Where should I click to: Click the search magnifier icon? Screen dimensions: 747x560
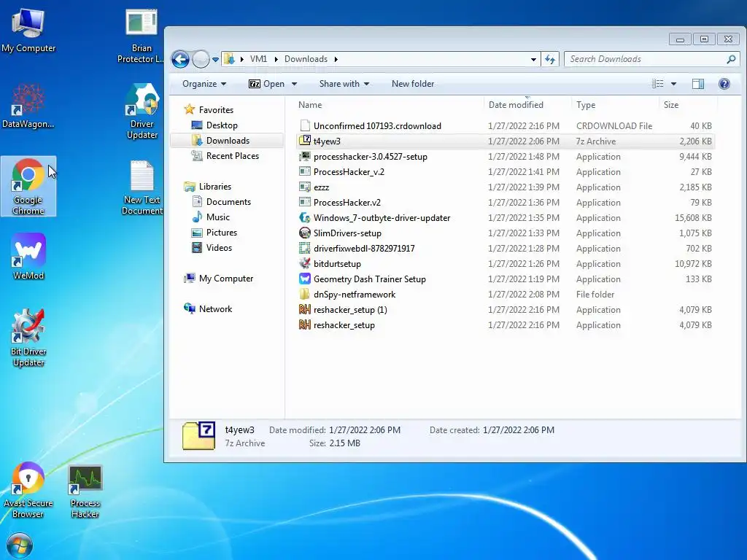(731, 59)
